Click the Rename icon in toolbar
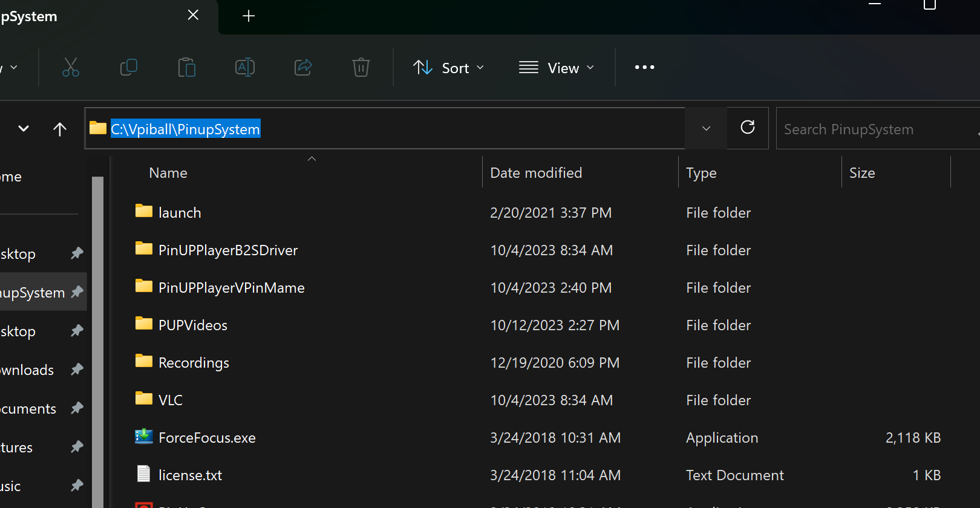 coord(245,67)
